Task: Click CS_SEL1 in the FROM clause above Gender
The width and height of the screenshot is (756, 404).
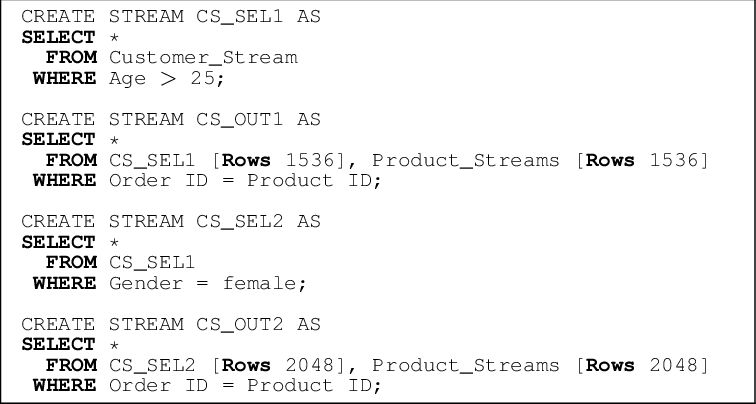Action: [152, 262]
